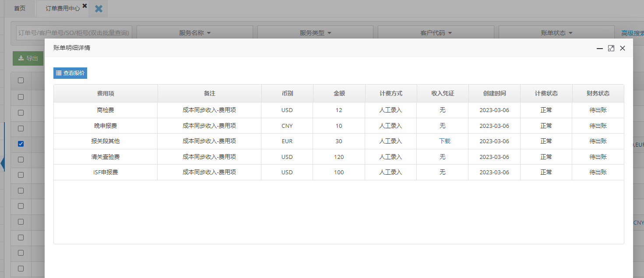Click the 金额 column header
This screenshot has width=644, height=278.
tap(339, 93)
